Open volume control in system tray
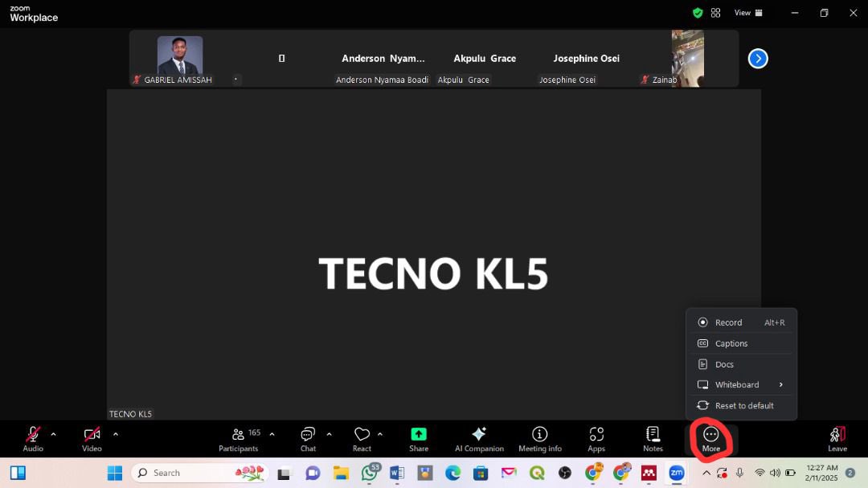The image size is (868, 488). 775,473
